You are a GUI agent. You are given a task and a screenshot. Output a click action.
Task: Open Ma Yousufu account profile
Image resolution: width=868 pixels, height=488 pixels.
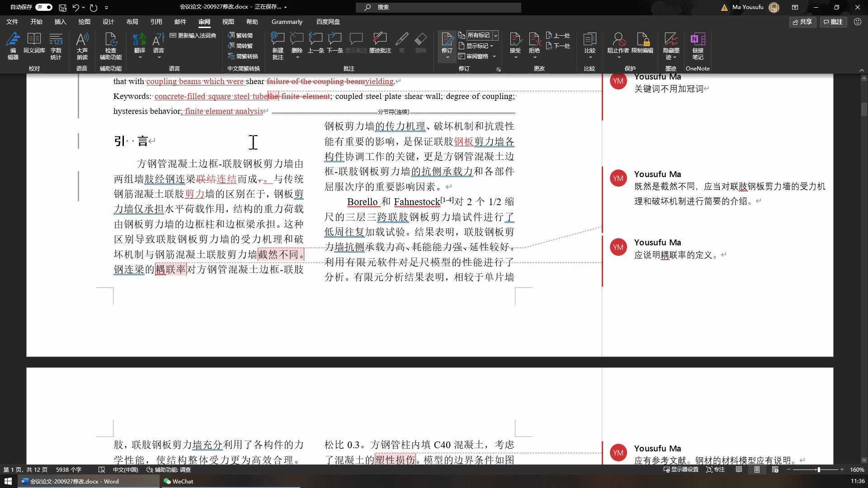coord(755,7)
